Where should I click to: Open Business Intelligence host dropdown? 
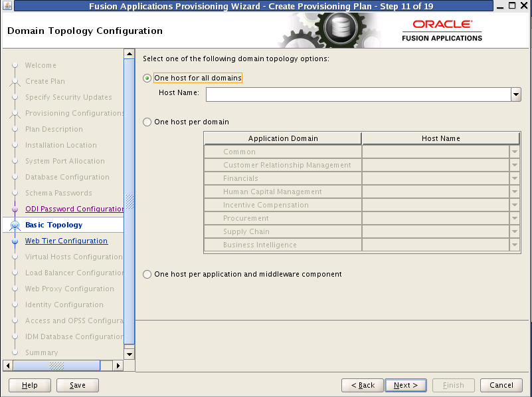[x=515, y=245]
